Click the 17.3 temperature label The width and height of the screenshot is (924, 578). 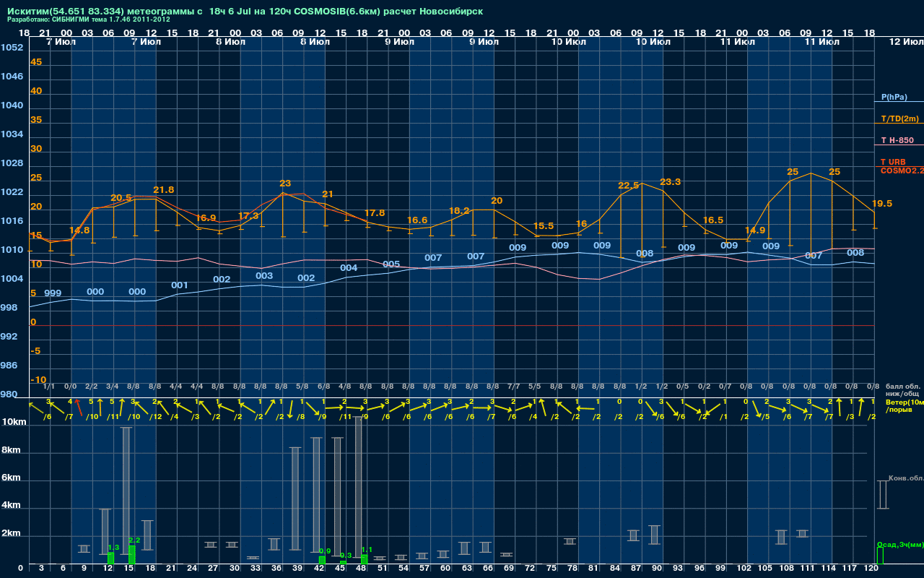248,216
